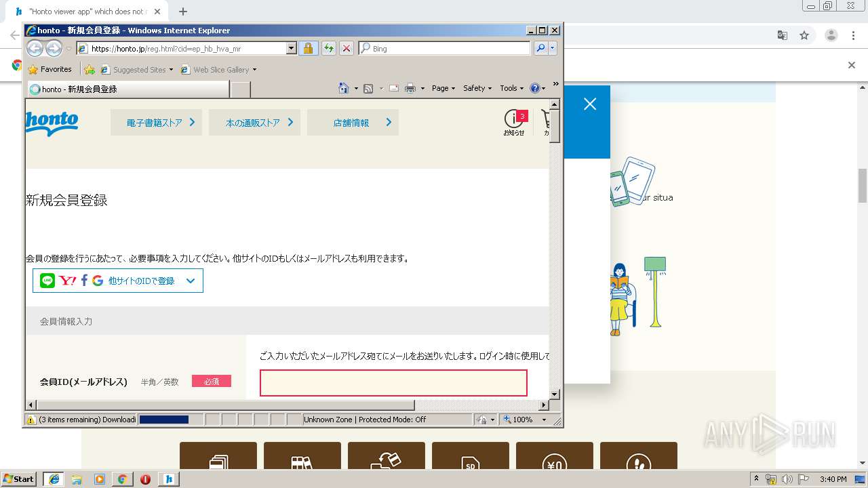Click the IE horizontal scrollbar thumb
Viewport: 868px width, 488px height.
click(x=225, y=405)
